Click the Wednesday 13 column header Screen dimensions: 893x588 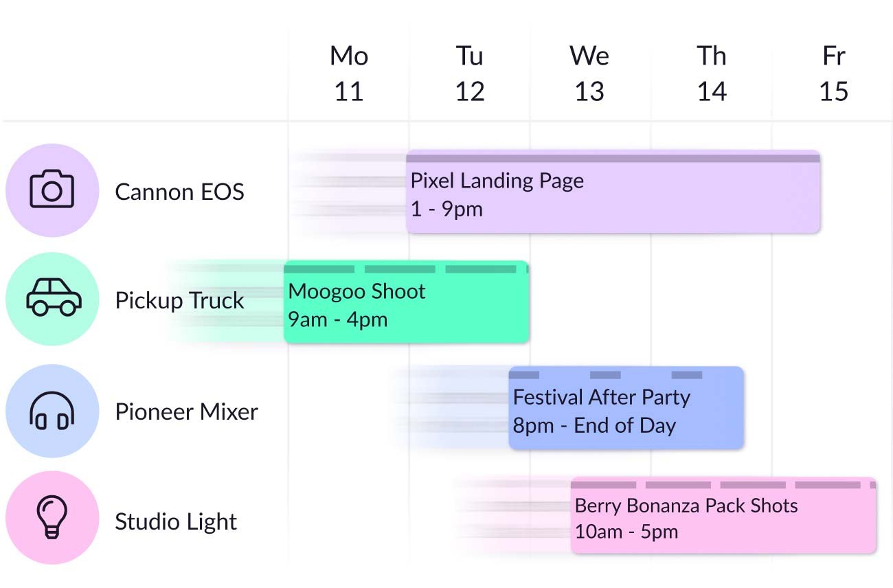[590, 72]
